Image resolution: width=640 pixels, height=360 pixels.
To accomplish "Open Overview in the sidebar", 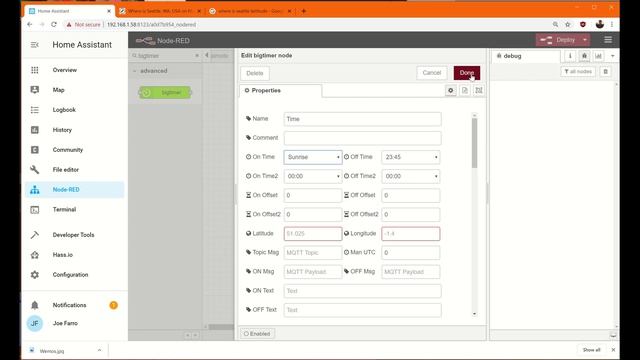I will [64, 70].
